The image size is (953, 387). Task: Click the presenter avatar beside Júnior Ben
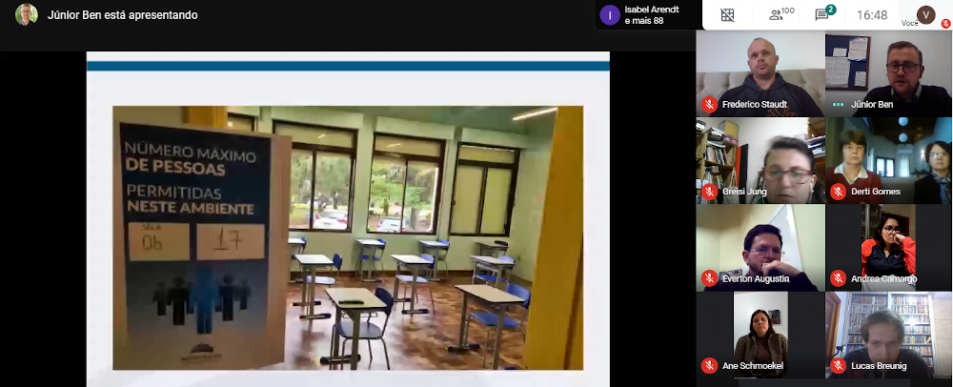[x=26, y=15]
